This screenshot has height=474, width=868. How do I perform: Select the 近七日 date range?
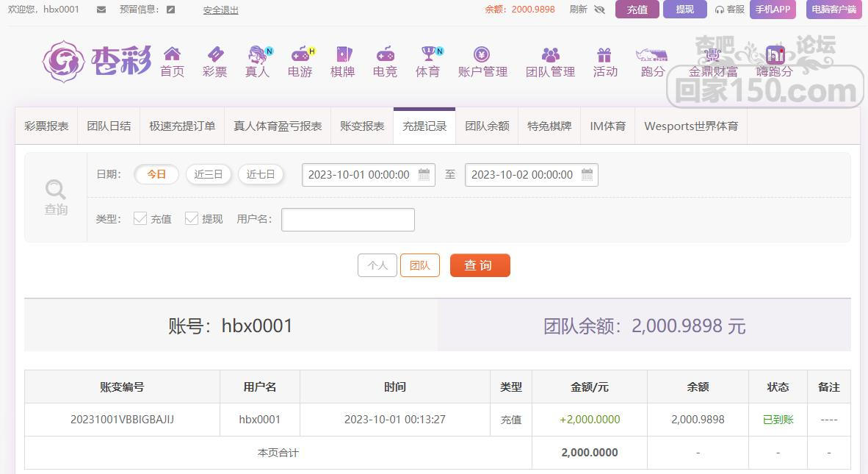click(x=261, y=174)
